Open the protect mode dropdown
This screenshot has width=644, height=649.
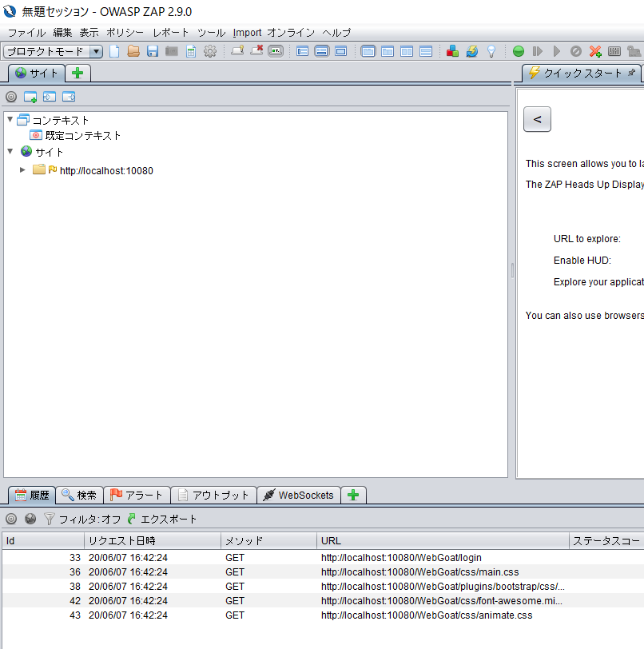click(53, 51)
